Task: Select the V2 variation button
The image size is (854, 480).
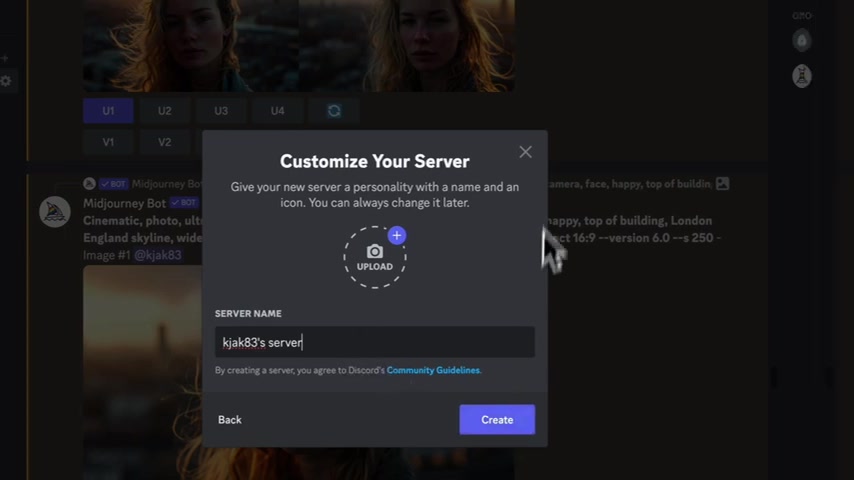Action: click(x=164, y=142)
